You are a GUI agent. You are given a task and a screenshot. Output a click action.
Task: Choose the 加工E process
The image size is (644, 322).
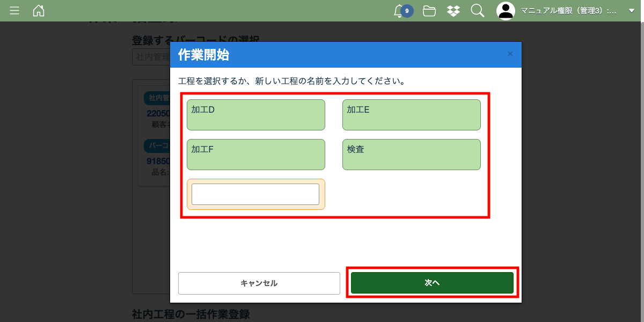[411, 115]
